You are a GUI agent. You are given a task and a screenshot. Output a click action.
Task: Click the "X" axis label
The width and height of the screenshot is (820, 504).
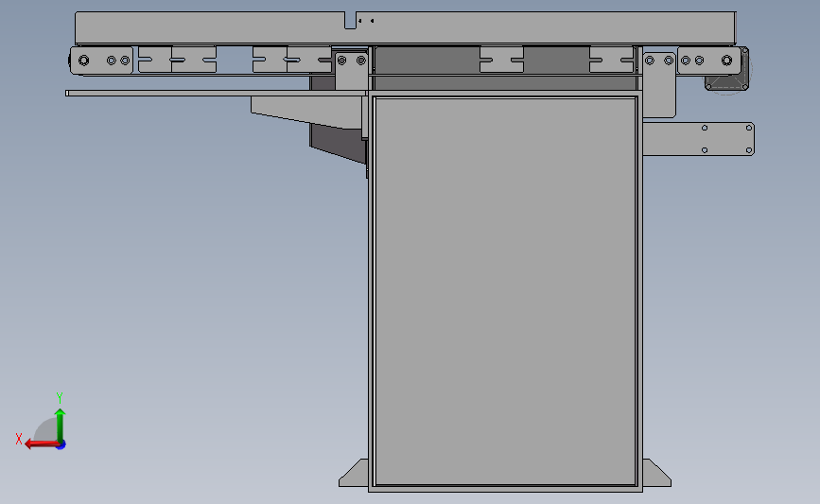pos(19,439)
